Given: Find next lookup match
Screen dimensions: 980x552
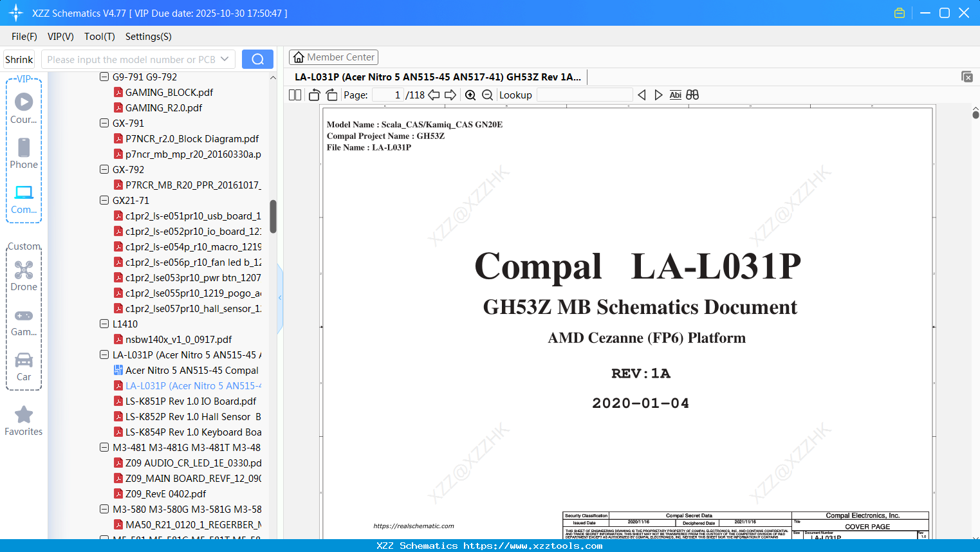Looking at the screenshot, I should (658, 95).
